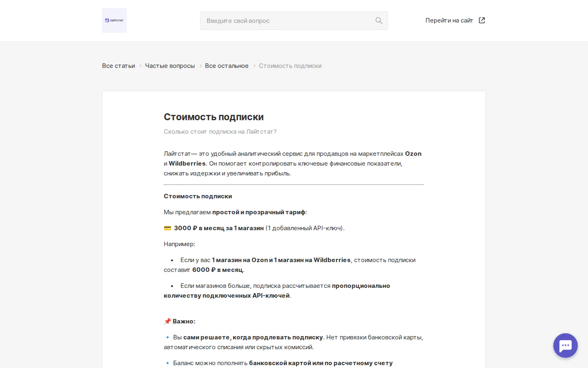Screen dimensions: 588x368
Task: Click the article title 'Стоимость подписки'
Action: pos(214,117)
